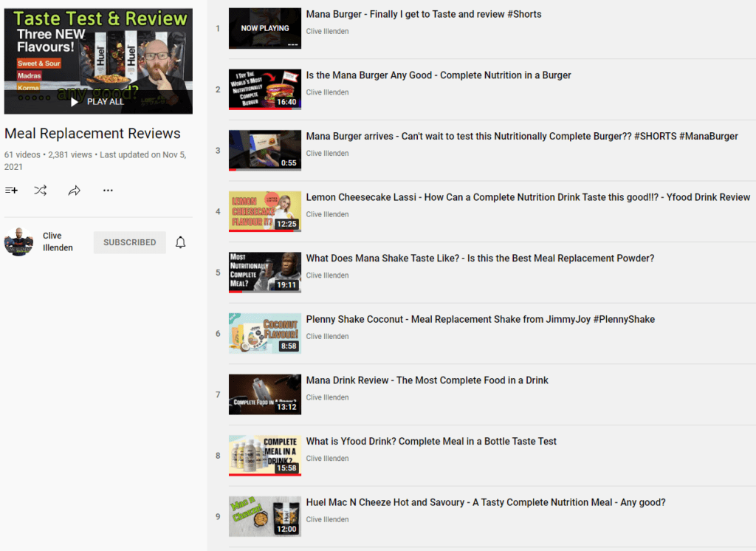This screenshot has width=756, height=551.
Task: Open 'Lemon Cheesecake Lassi' video title
Action: [x=528, y=197]
